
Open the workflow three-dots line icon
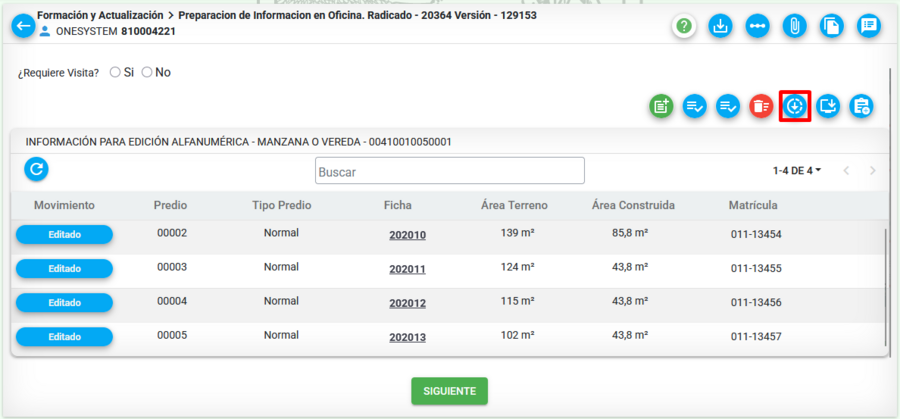(x=758, y=26)
